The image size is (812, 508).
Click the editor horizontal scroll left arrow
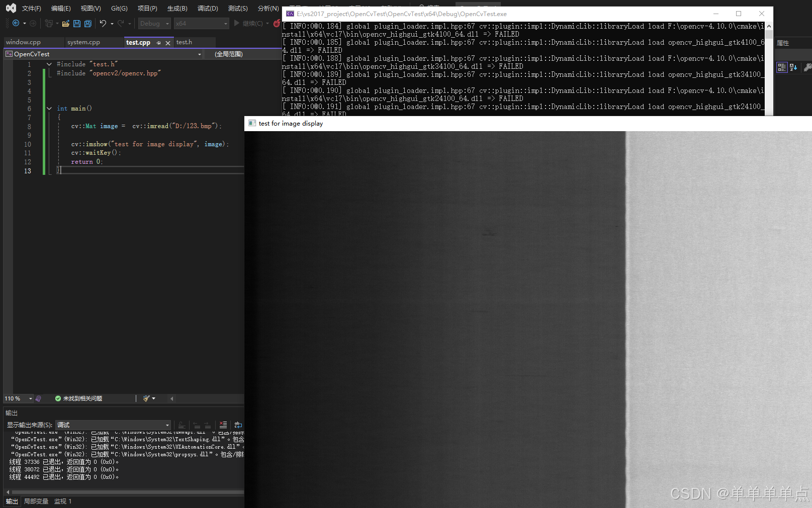(171, 398)
